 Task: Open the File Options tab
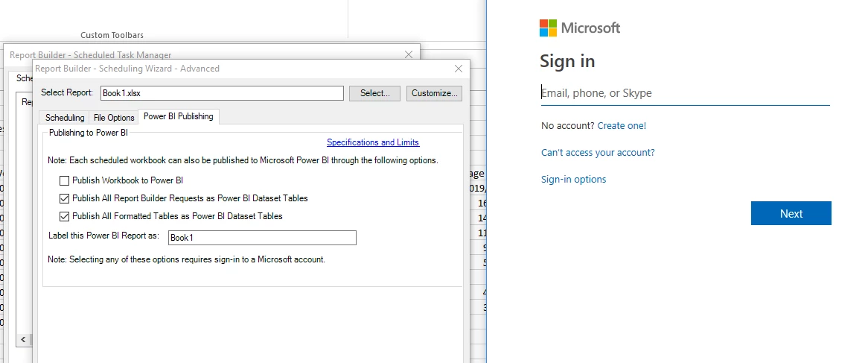(114, 118)
